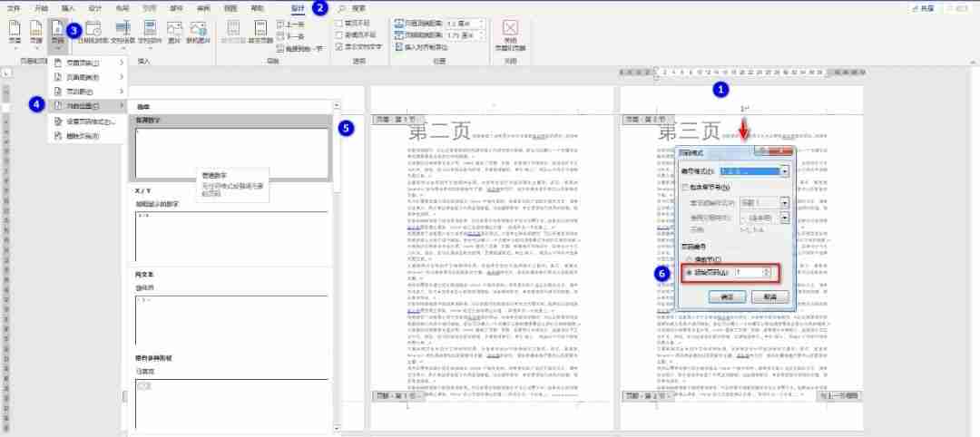Click the search magnifier in the ribbon tabs

(342, 9)
